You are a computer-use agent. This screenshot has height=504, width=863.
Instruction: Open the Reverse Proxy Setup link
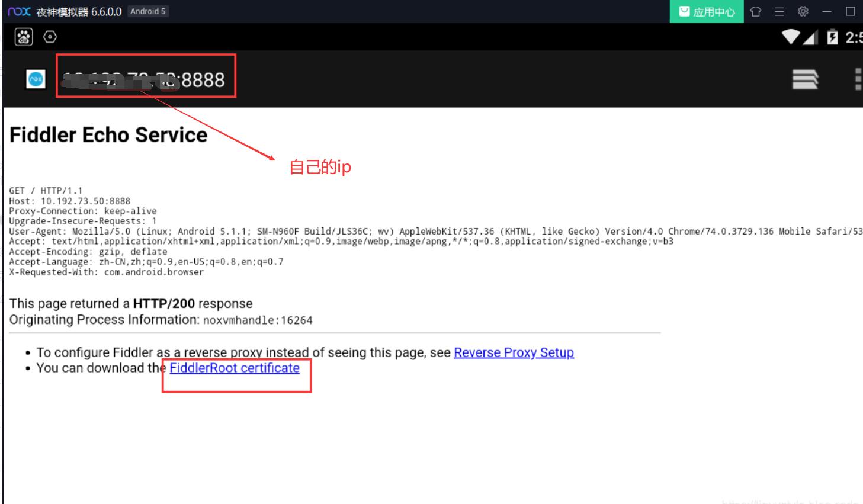point(514,352)
